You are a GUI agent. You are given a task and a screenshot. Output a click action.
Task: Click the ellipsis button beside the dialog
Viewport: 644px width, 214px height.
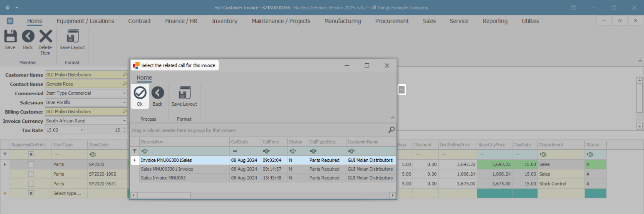point(401,90)
